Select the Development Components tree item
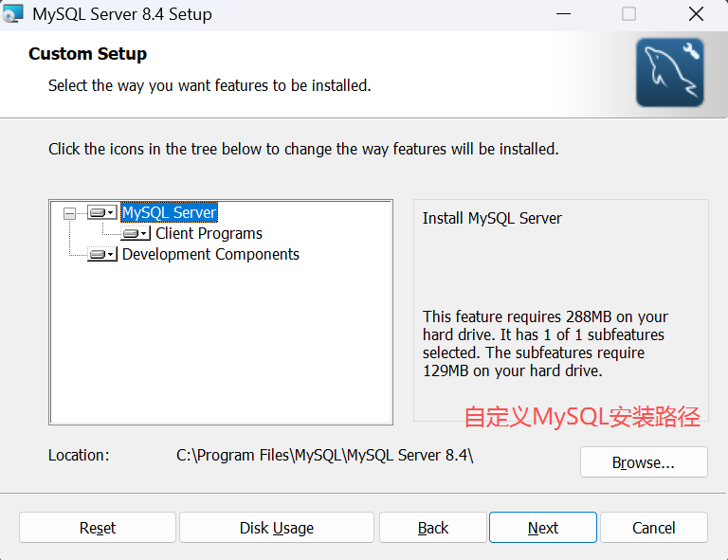Viewport: 728px width, 560px height. pos(210,254)
